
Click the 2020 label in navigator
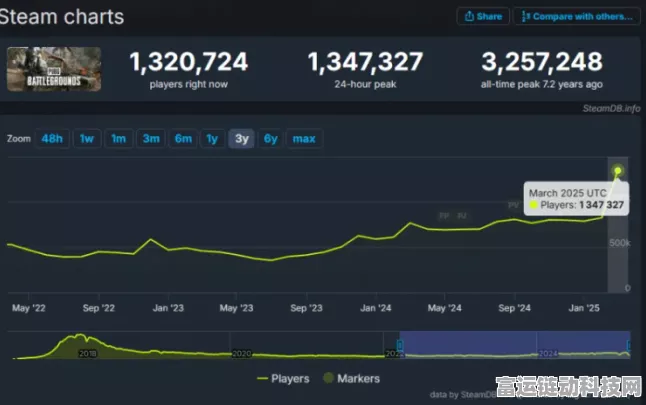click(242, 353)
